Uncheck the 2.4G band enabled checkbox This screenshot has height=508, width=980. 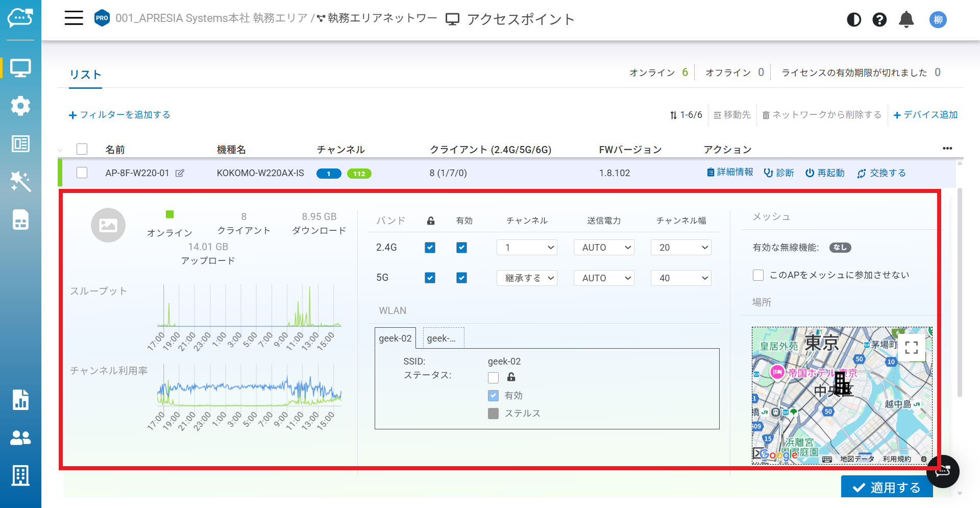point(461,248)
